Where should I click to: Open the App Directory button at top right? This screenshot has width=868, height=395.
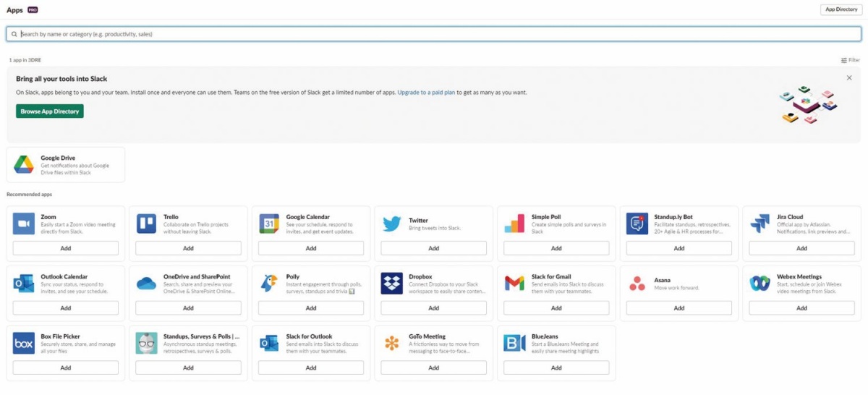click(841, 9)
